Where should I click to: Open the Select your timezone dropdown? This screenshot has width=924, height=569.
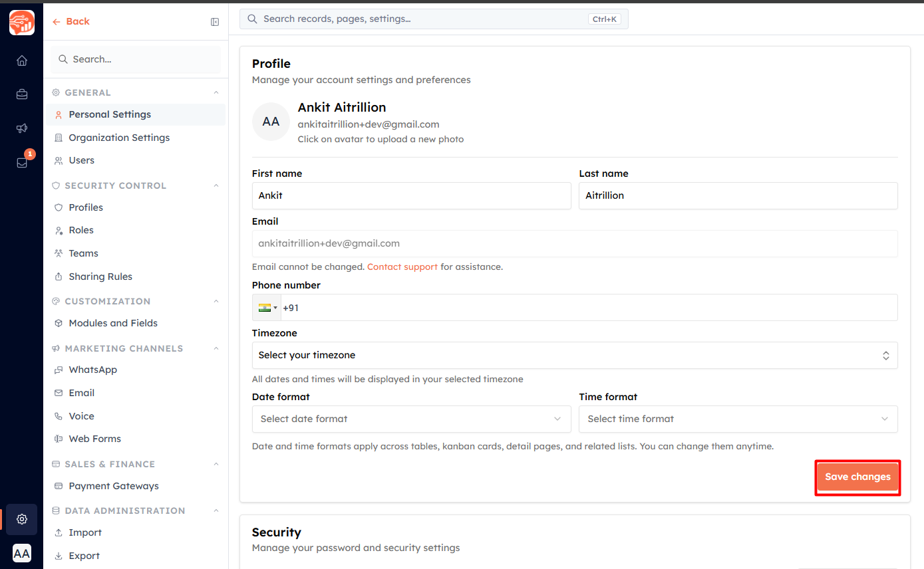coord(575,355)
